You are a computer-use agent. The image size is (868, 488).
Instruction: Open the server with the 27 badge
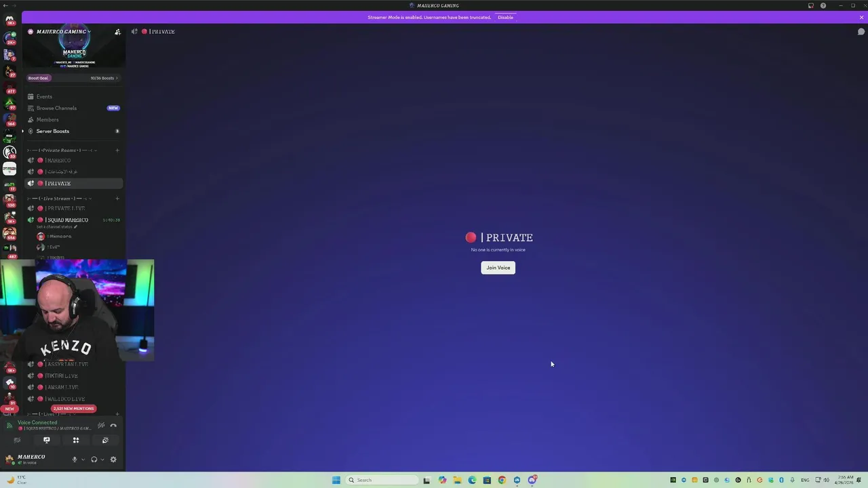point(9,70)
